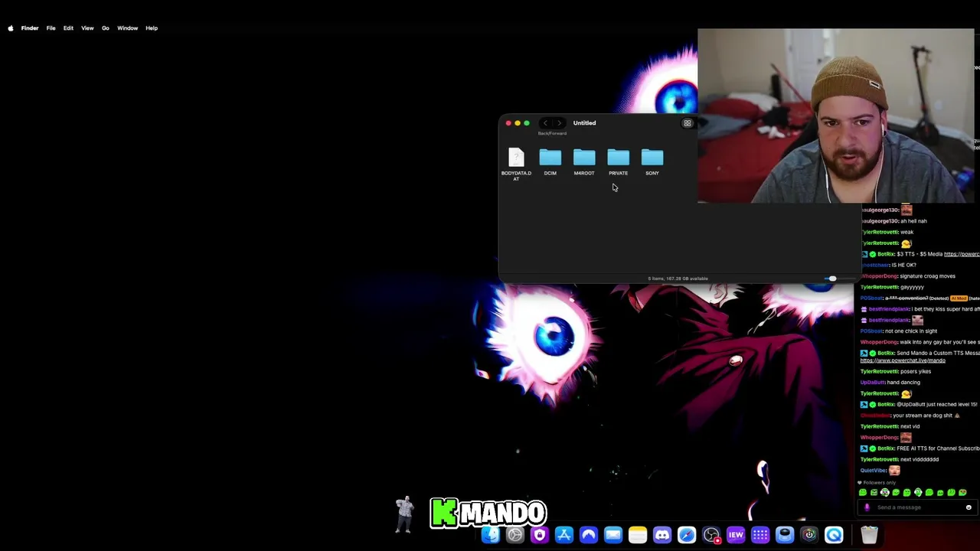Click 'POSboat: not one chick in sight' message
Image resolution: width=980 pixels, height=551 pixels.
[x=899, y=331]
